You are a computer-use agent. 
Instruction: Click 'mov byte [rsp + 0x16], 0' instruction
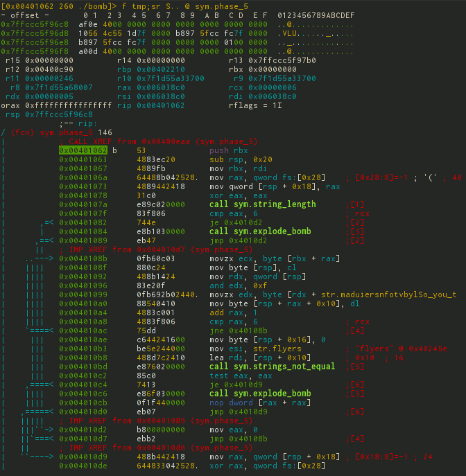[268, 340]
